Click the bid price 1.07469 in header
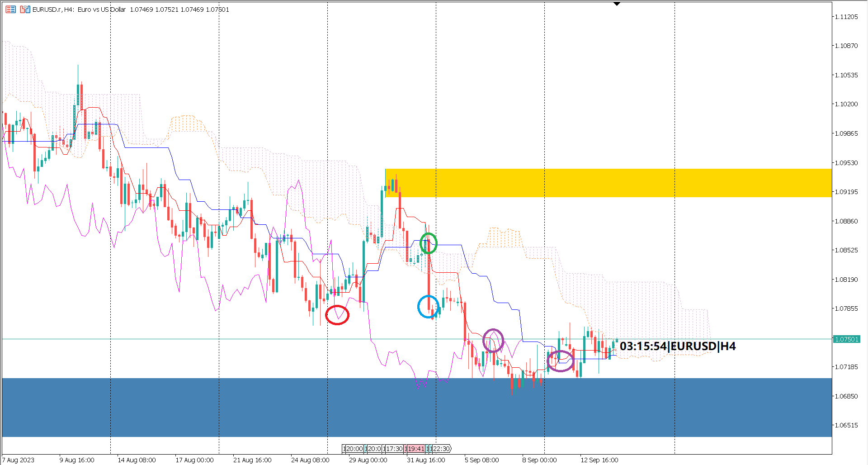The width and height of the screenshot is (868, 465). (142, 9)
